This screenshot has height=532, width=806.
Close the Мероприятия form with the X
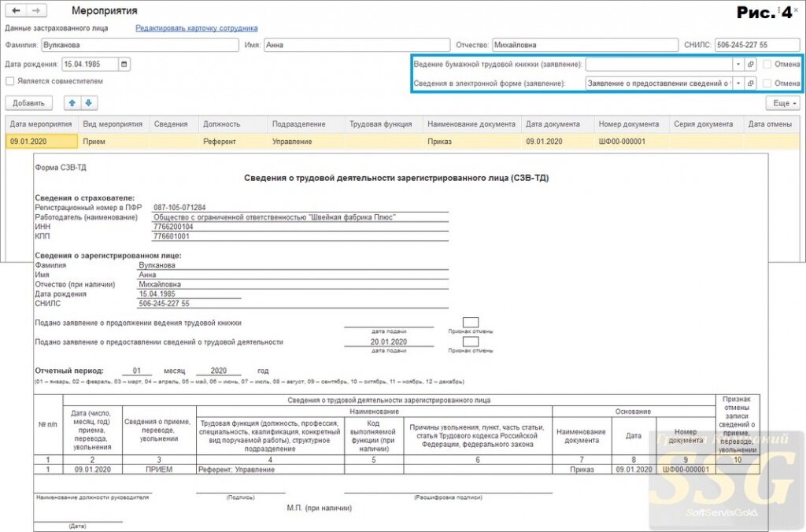coord(797,9)
